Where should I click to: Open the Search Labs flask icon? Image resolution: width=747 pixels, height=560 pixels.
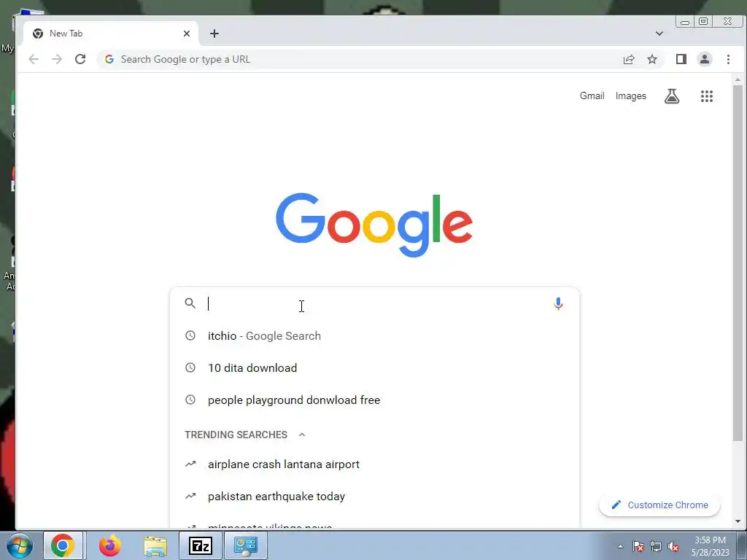click(672, 96)
